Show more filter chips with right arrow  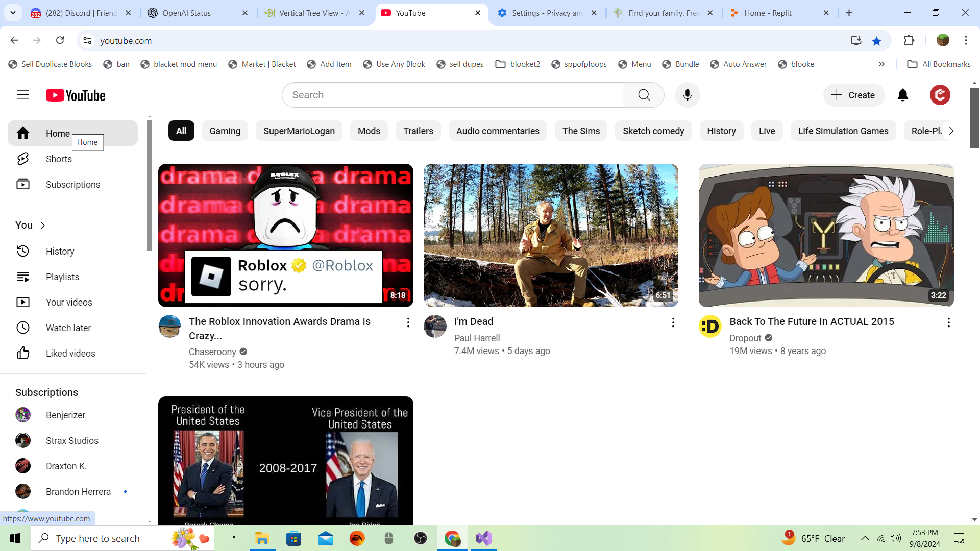pyautogui.click(x=951, y=131)
